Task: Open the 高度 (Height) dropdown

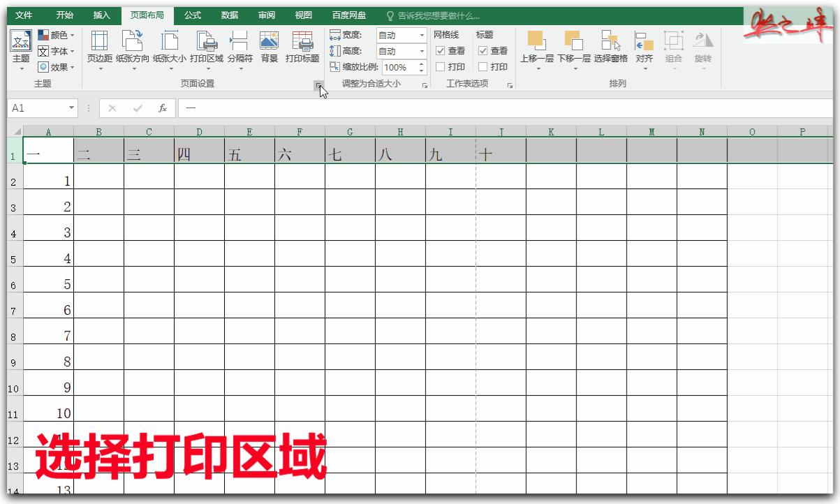Action: [x=422, y=51]
